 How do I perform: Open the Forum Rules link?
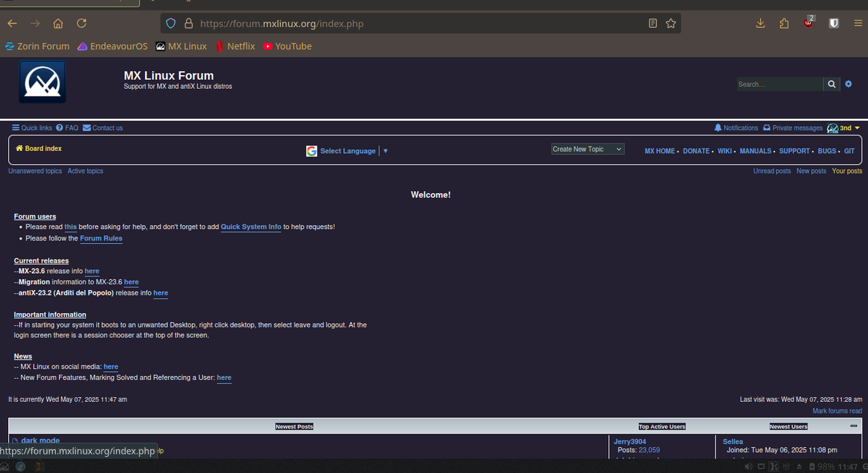pyautogui.click(x=101, y=239)
